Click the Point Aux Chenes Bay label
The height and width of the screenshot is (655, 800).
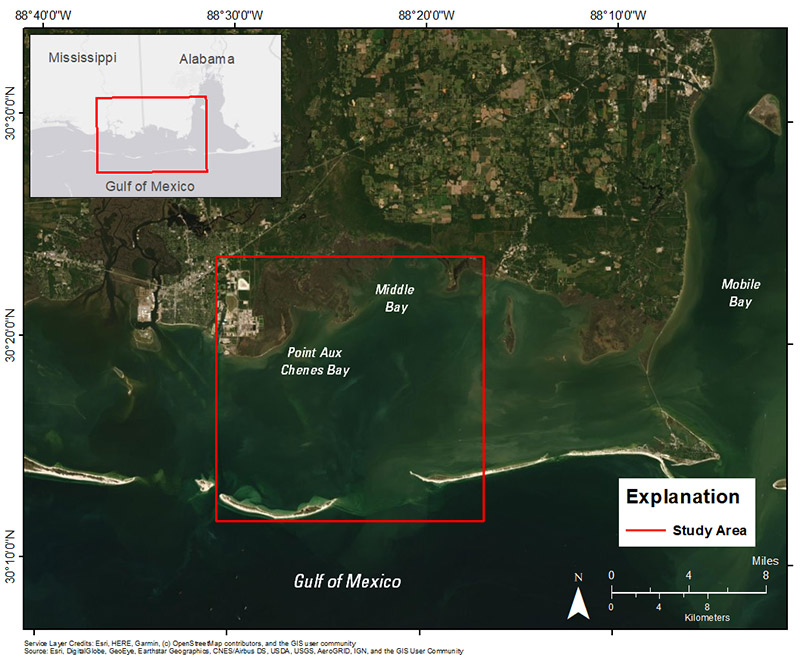pyautogui.click(x=315, y=360)
